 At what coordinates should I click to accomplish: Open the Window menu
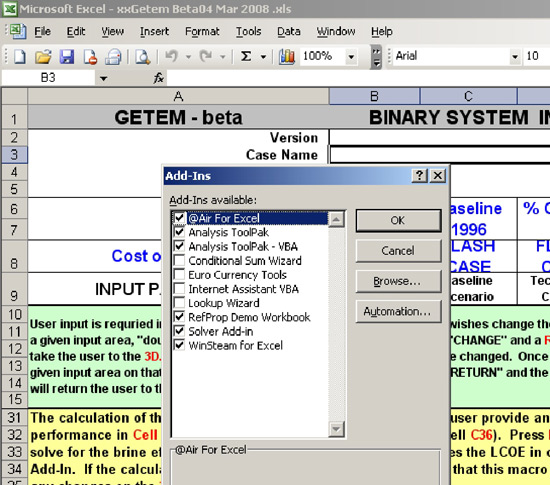(336, 31)
